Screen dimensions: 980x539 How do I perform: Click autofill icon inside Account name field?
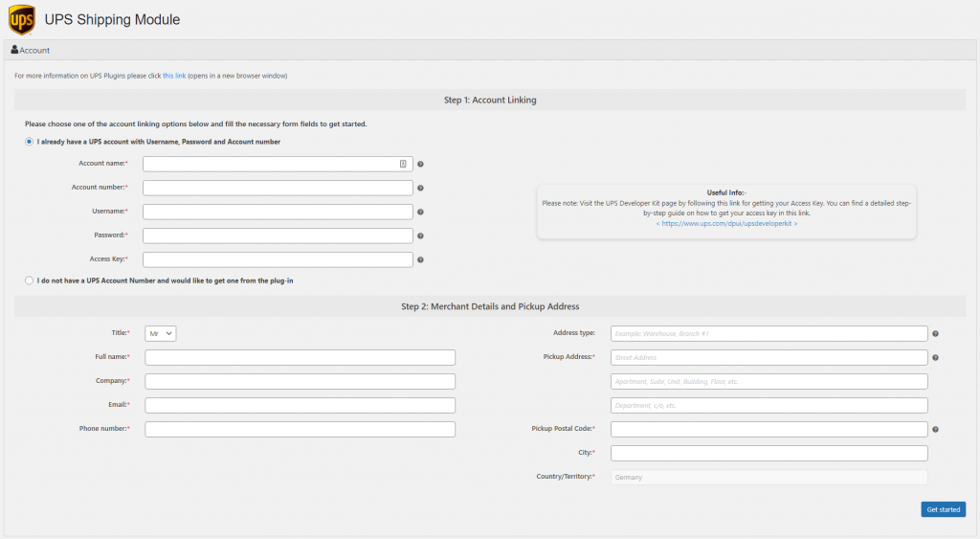coord(403,164)
